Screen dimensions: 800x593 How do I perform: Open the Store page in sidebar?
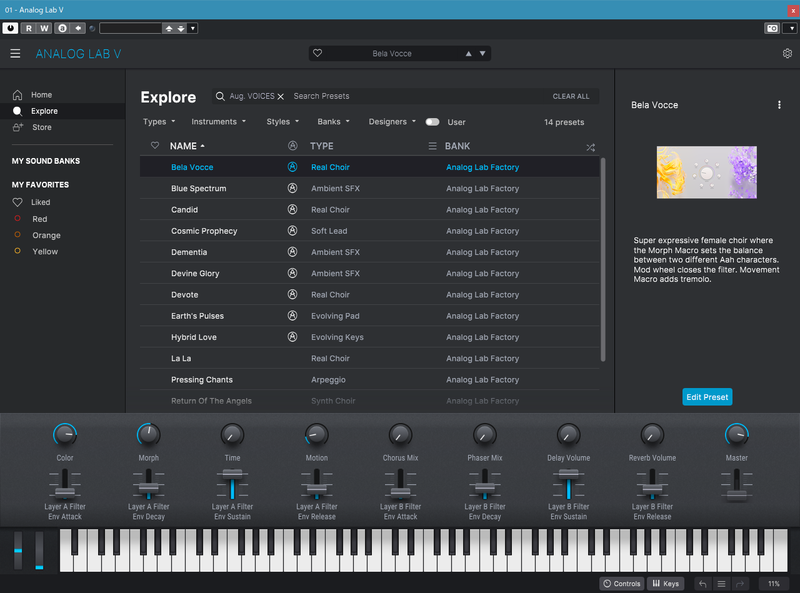[x=42, y=127]
